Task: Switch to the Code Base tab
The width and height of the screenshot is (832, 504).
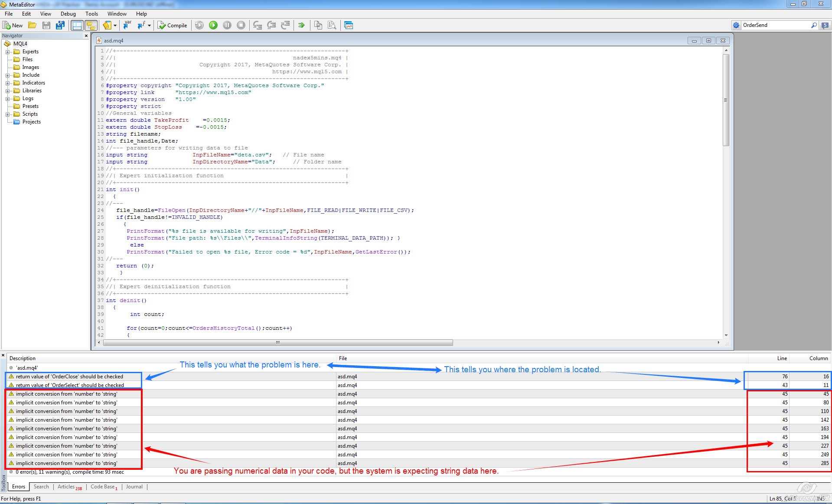Action: point(104,487)
